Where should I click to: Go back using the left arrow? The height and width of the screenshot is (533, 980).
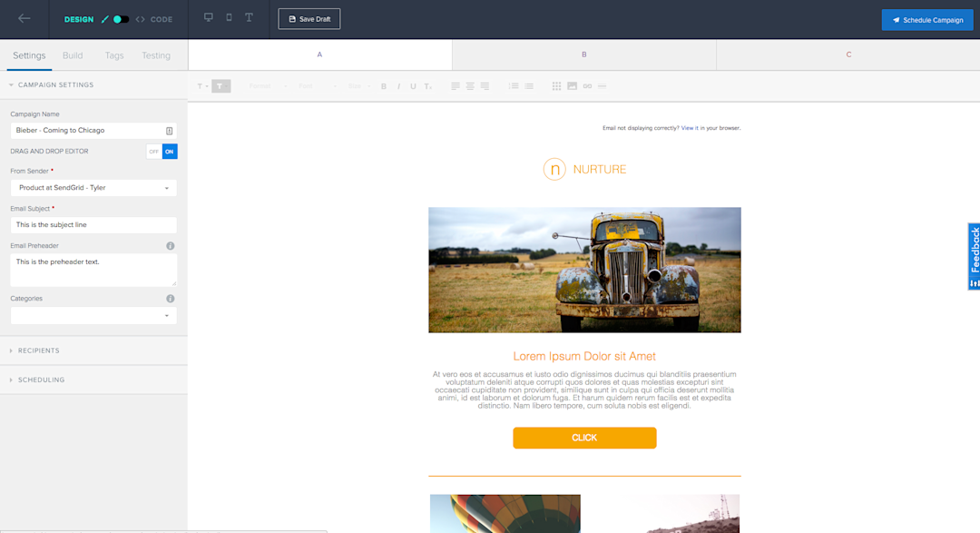[24, 19]
